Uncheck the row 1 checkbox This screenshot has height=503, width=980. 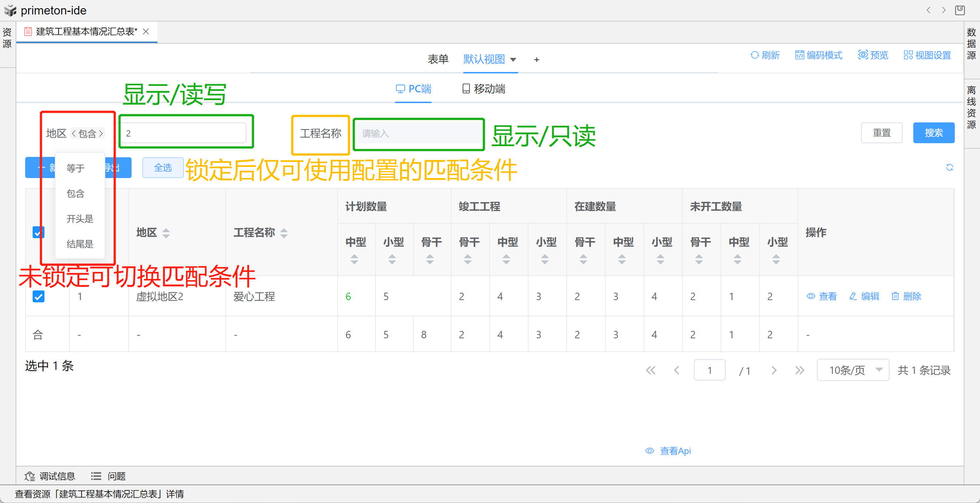point(39,296)
